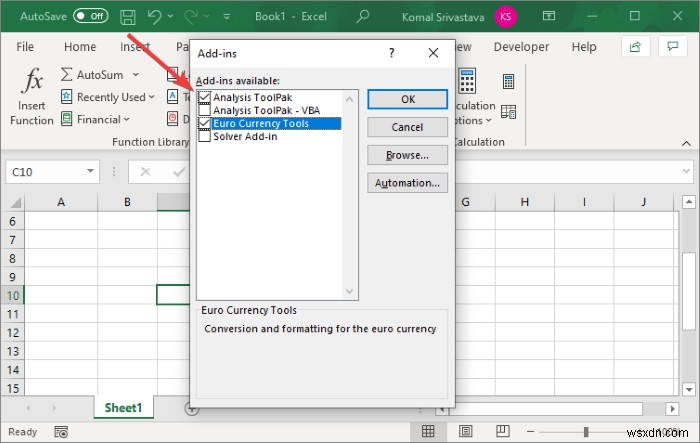Click the horizontal scrollbar right arrow

(672, 408)
